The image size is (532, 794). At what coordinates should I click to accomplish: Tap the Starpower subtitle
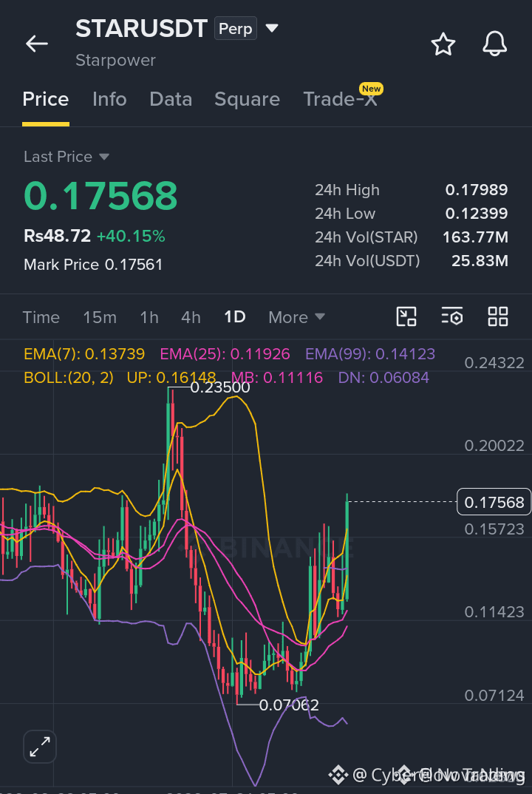pyautogui.click(x=115, y=61)
